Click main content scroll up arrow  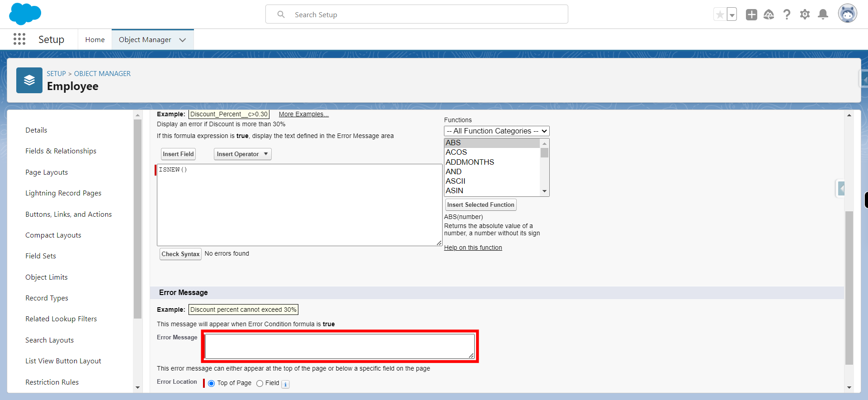[x=849, y=115]
